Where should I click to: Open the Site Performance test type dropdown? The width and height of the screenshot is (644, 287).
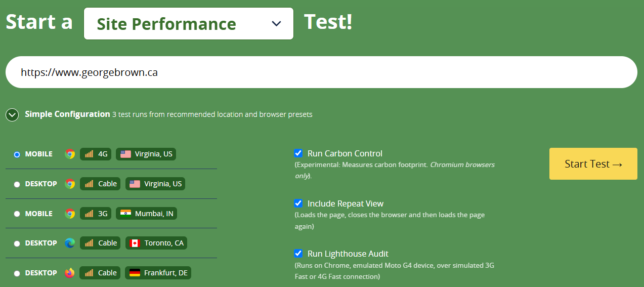188,23
